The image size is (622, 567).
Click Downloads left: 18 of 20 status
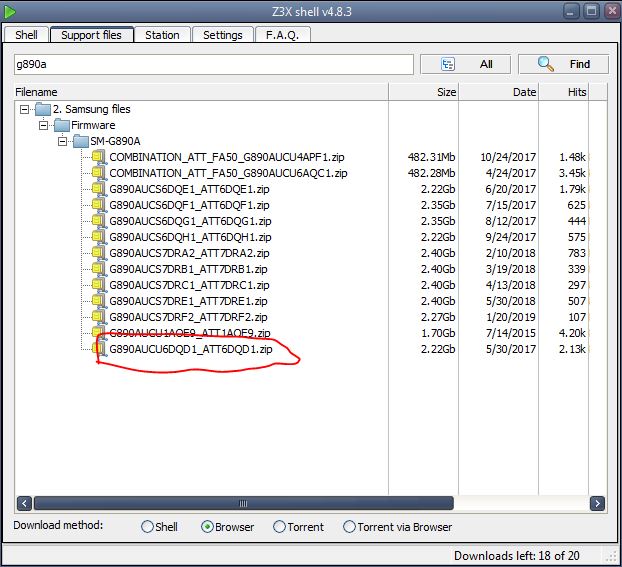tap(516, 555)
